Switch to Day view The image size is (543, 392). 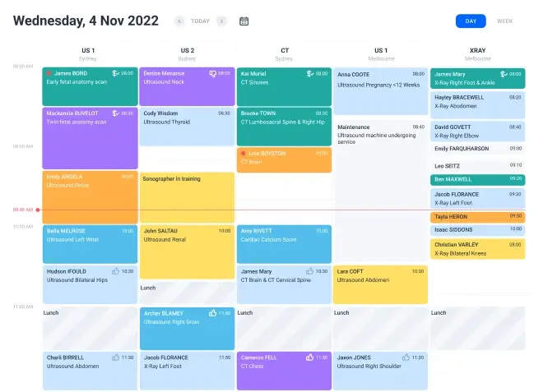tap(471, 21)
